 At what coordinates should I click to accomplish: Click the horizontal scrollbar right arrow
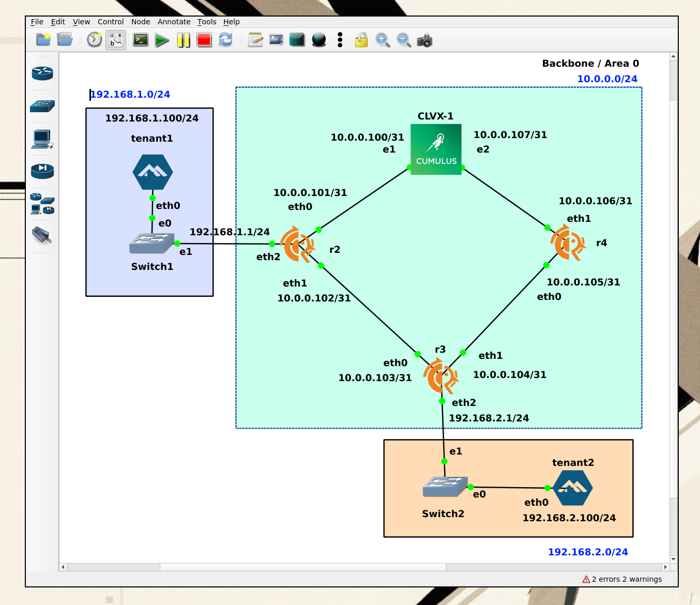(x=665, y=567)
